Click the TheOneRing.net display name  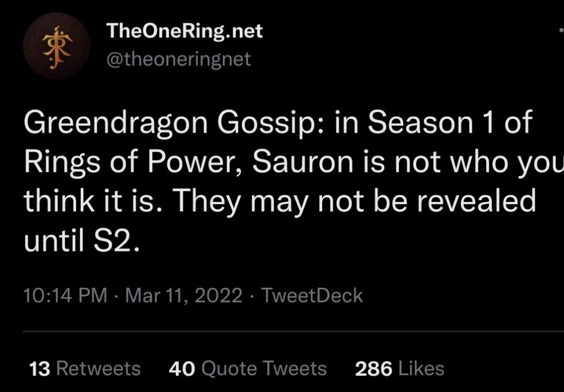point(184,32)
